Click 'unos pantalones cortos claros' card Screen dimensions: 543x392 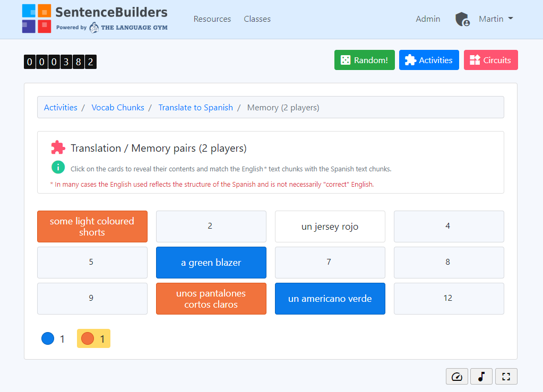click(x=211, y=299)
